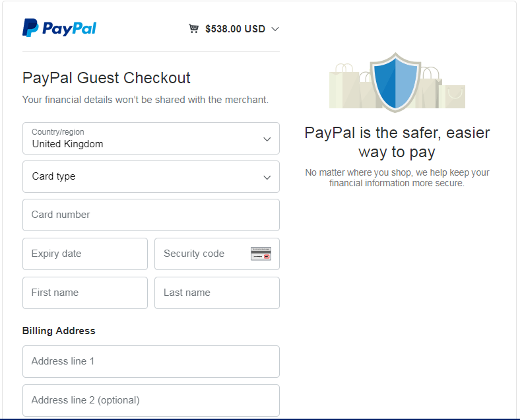
Task: Click the blue shield illustration
Action: click(395, 82)
